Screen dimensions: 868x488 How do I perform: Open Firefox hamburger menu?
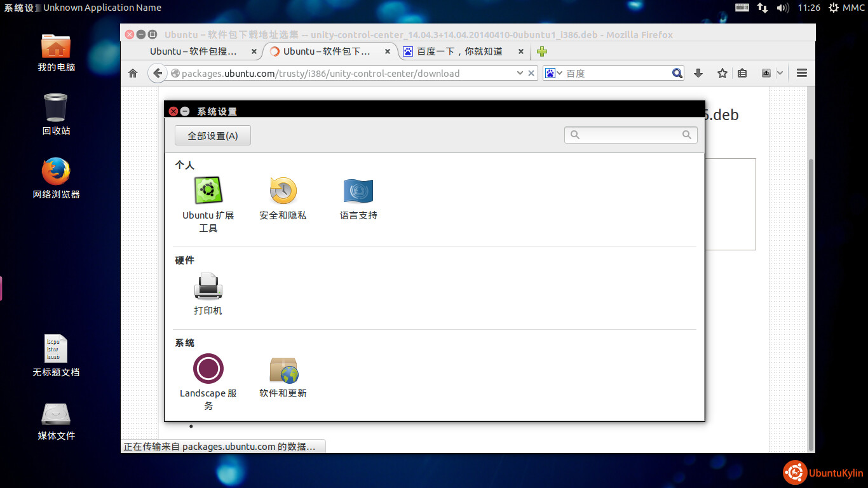click(x=801, y=73)
